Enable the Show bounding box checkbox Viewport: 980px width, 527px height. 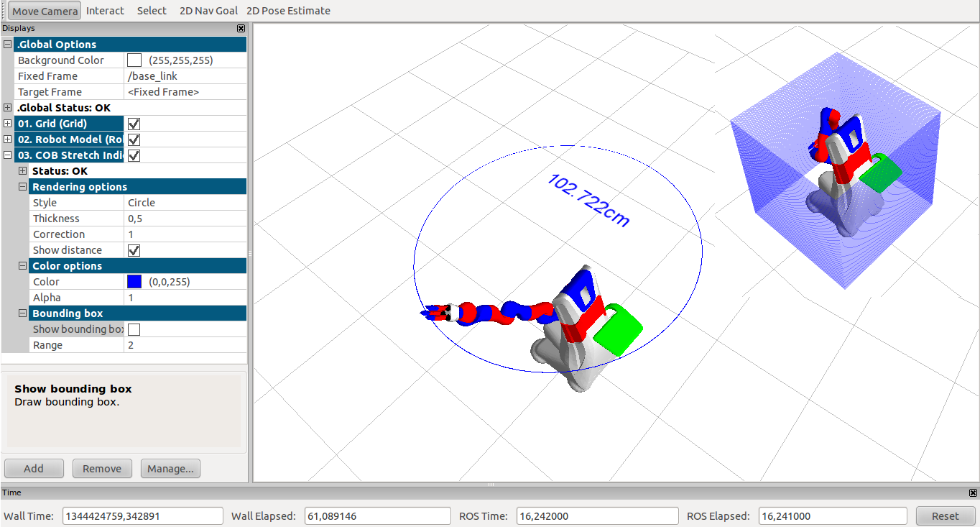(134, 329)
